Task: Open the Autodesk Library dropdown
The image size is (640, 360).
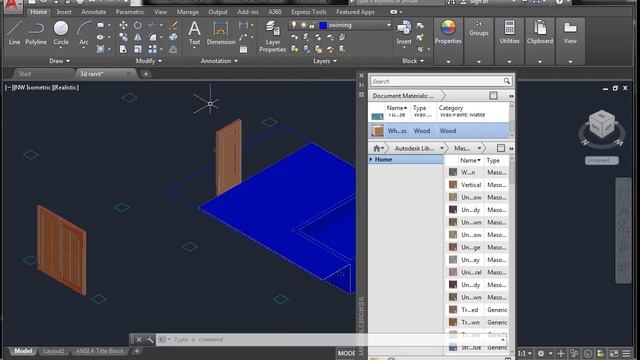Action: point(442,148)
